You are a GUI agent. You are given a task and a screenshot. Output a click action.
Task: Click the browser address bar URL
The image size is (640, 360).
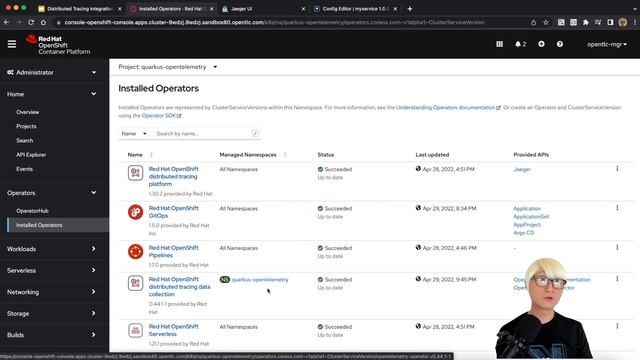(274, 22)
